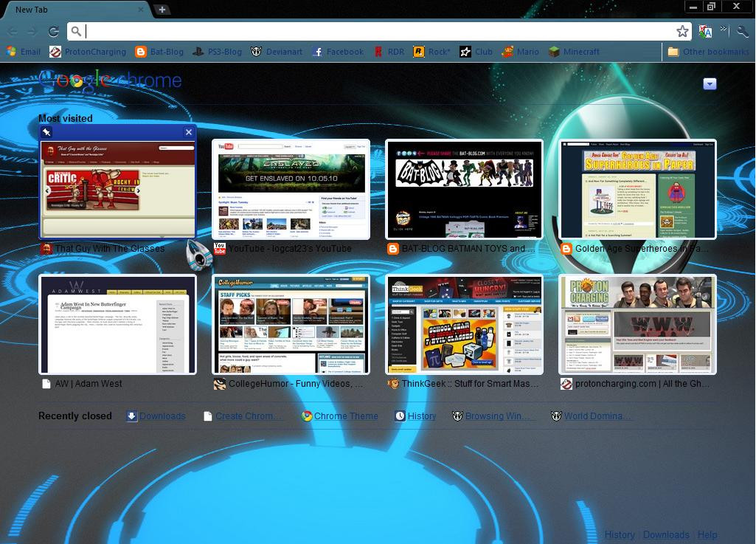Focus the address bar

[x=378, y=32]
